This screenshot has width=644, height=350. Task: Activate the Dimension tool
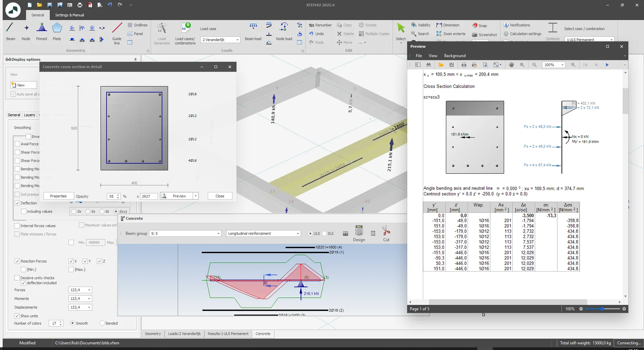448,25
